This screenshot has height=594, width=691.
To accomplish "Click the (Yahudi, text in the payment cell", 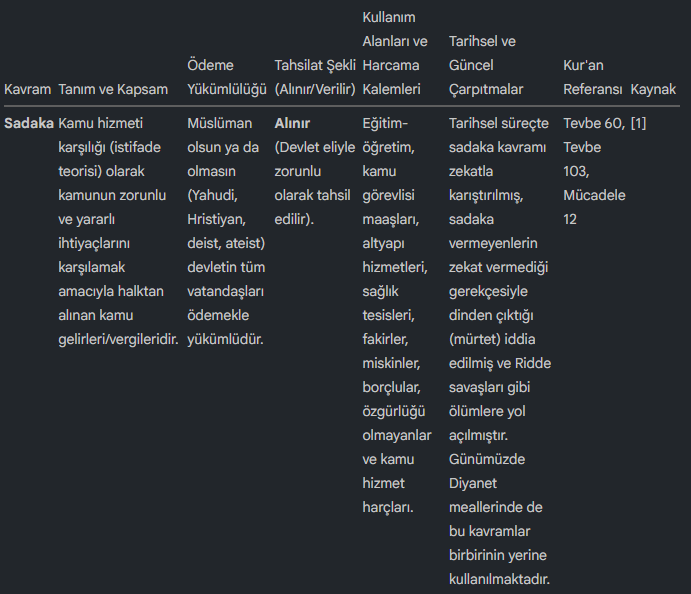I will 216,195.
